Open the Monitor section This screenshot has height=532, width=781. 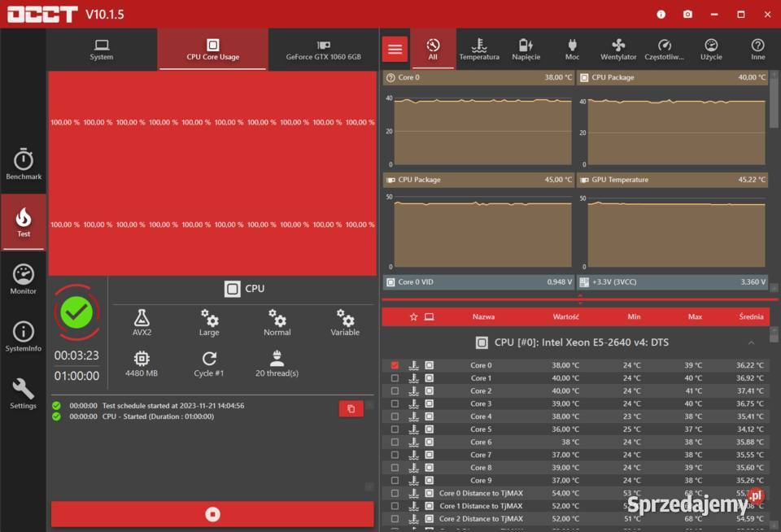pos(24,279)
